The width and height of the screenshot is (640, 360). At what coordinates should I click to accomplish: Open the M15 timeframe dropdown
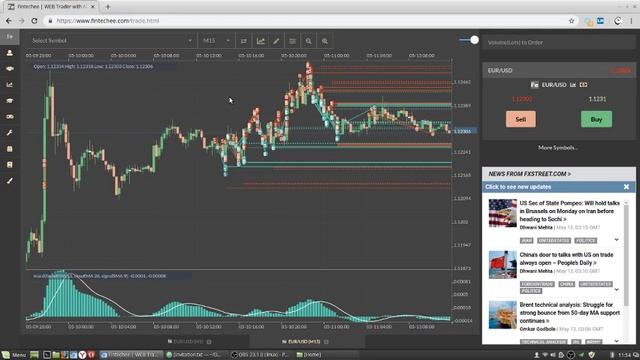tap(216, 41)
